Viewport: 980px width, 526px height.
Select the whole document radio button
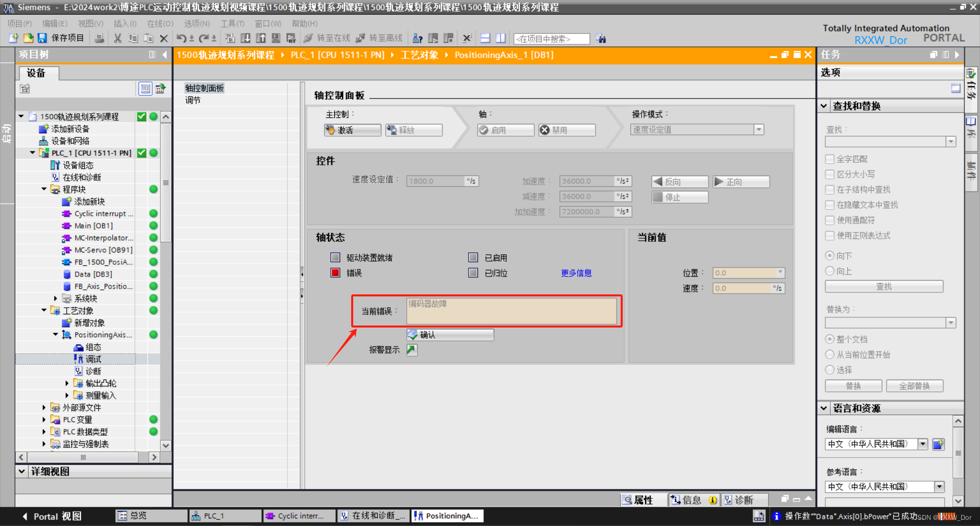point(830,339)
